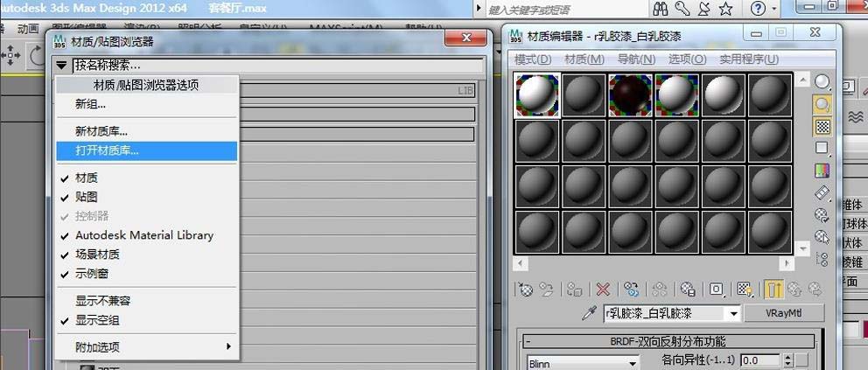Click Go to Parent icon
Screen dimensions: 868x370
pyautogui.click(x=794, y=289)
